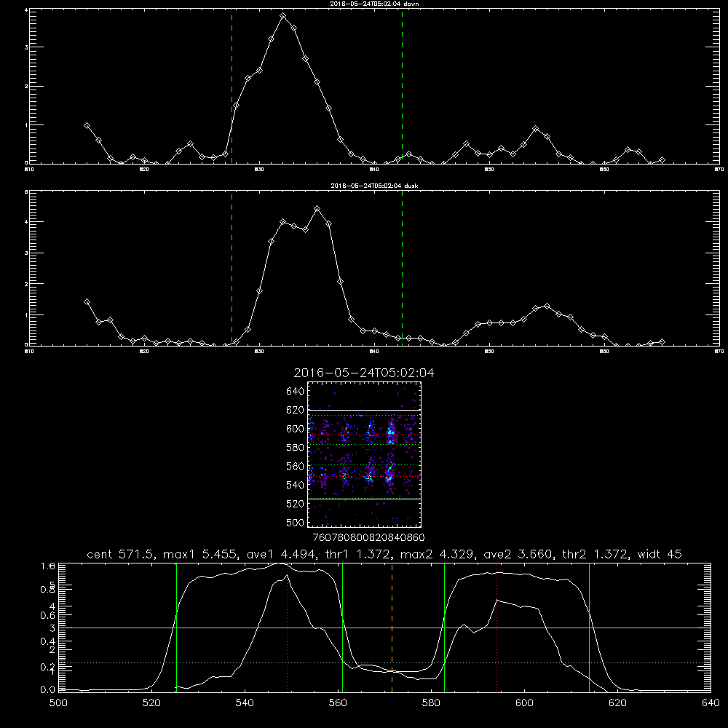728x728 pixels.
Task: Click the y-axis label 520 of center image
Action: [x=296, y=504]
